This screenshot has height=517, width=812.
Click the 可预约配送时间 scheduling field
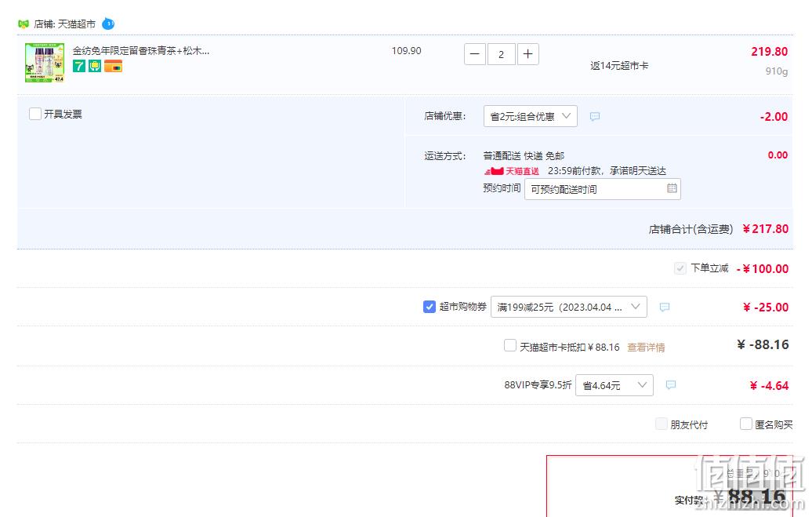(x=602, y=189)
